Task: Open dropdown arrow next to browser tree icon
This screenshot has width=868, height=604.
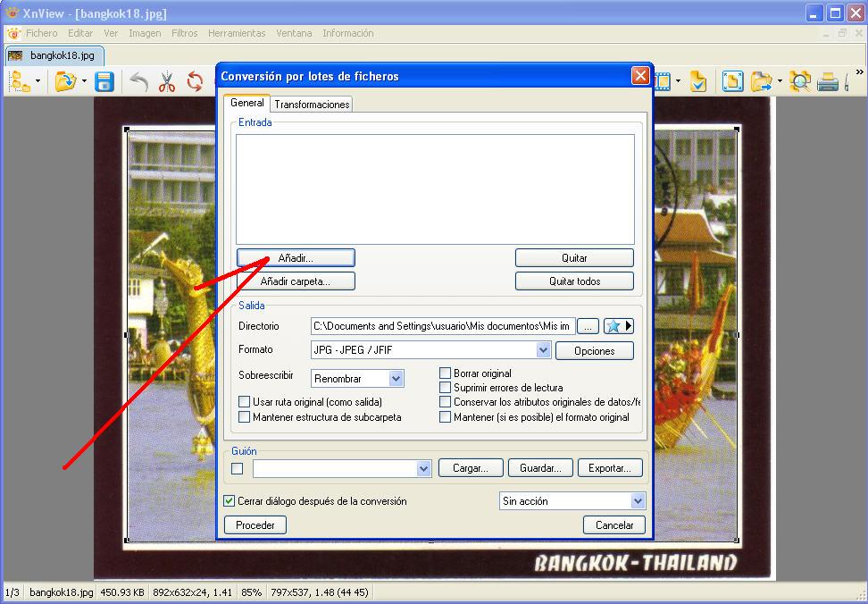Action: [x=38, y=81]
